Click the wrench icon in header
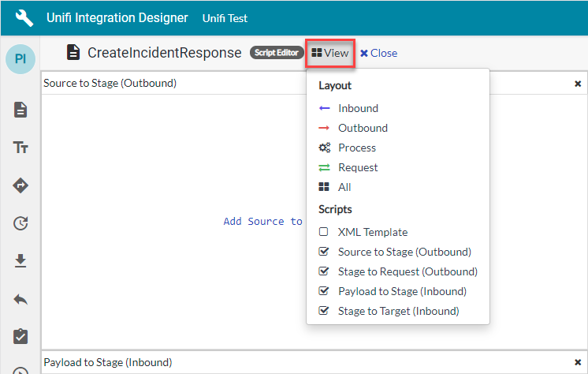This screenshot has width=588, height=374. point(25,17)
